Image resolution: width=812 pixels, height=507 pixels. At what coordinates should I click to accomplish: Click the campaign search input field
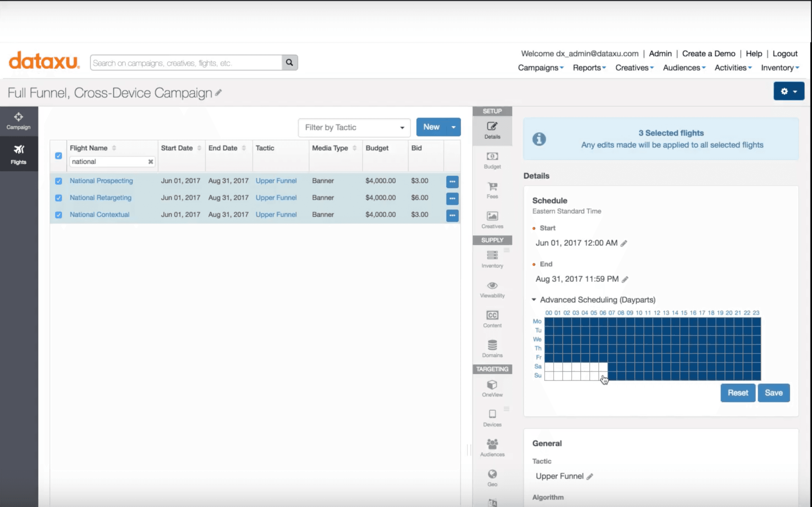click(x=186, y=63)
